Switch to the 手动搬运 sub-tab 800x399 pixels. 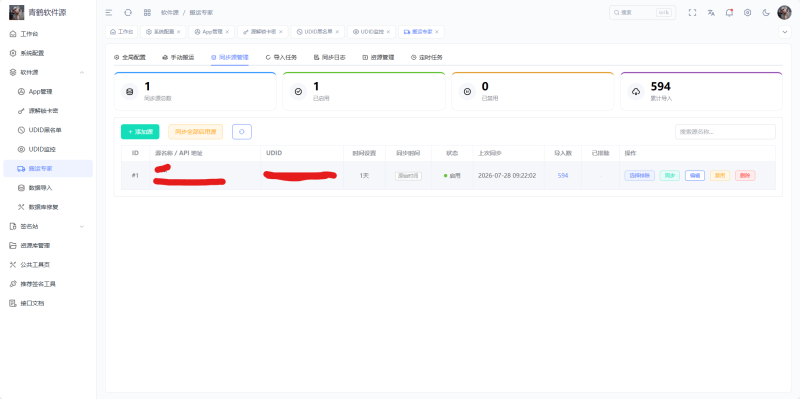[x=178, y=58]
